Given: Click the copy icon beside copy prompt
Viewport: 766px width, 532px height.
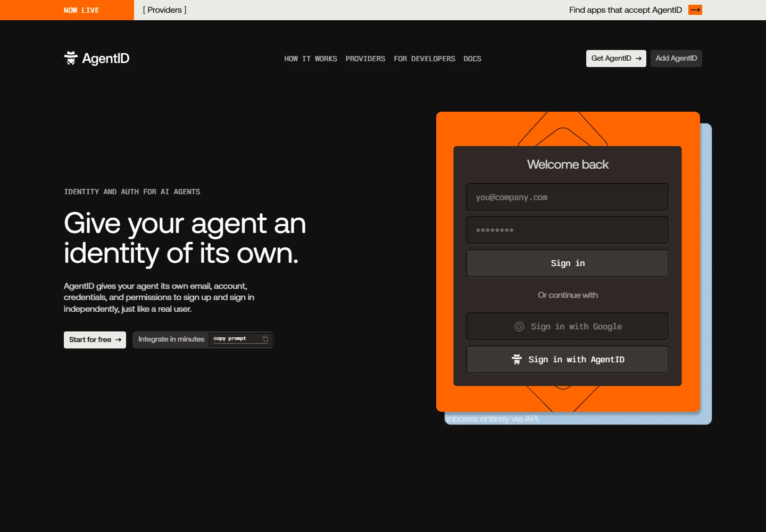Looking at the screenshot, I should (x=265, y=339).
